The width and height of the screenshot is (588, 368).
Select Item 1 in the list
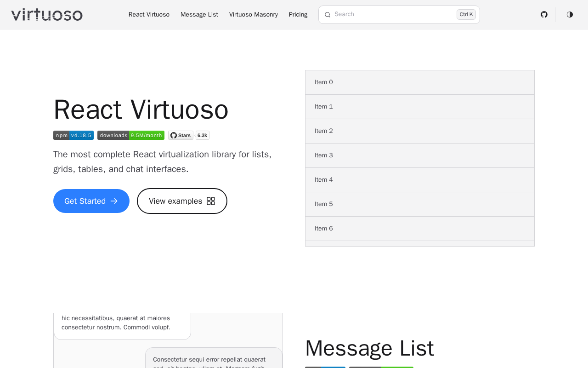tap(420, 107)
